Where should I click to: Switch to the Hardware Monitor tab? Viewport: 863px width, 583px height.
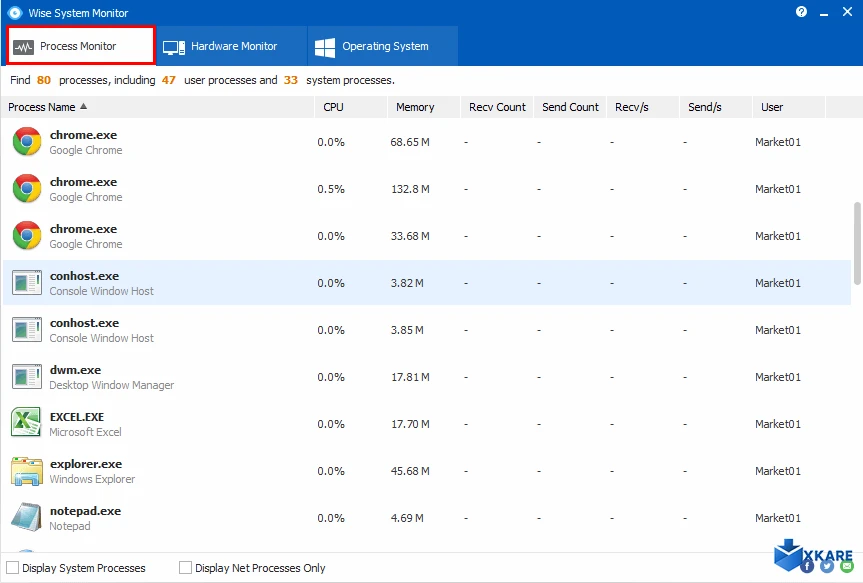pyautogui.click(x=221, y=46)
